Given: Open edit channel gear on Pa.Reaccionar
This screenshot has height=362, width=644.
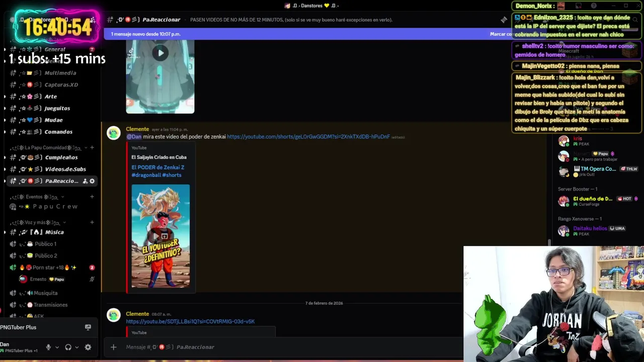Looking at the screenshot, I should point(92,181).
